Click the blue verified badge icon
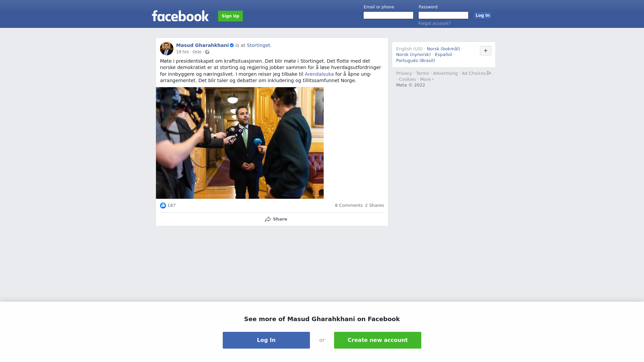Image resolution: width=644 pixels, height=362 pixels. (232, 45)
